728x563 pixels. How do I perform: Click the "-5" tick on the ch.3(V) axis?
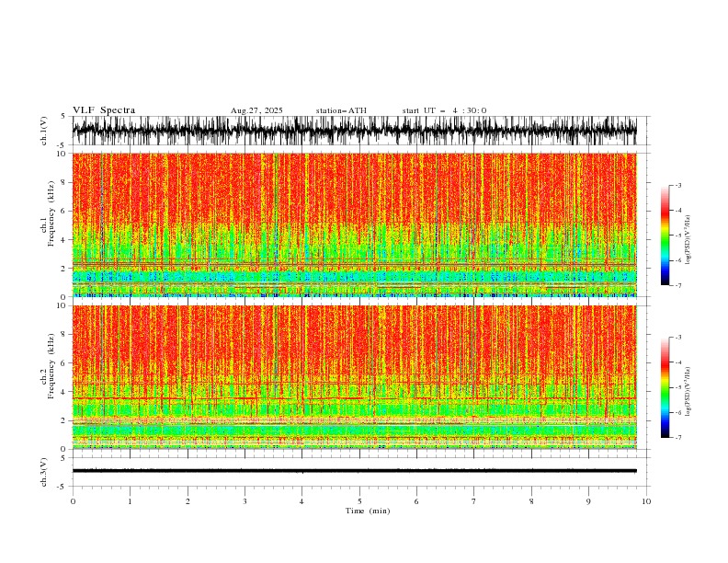click(62, 487)
